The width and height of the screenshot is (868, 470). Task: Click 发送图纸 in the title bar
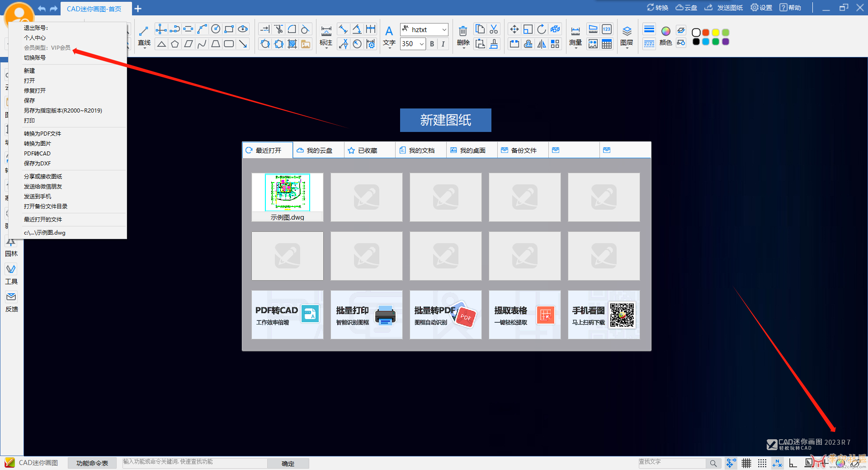724,8
